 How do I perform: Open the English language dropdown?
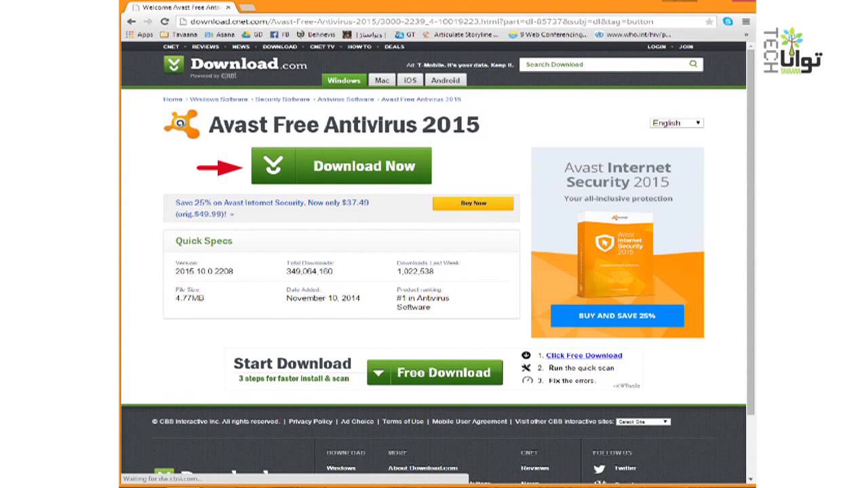click(x=677, y=123)
